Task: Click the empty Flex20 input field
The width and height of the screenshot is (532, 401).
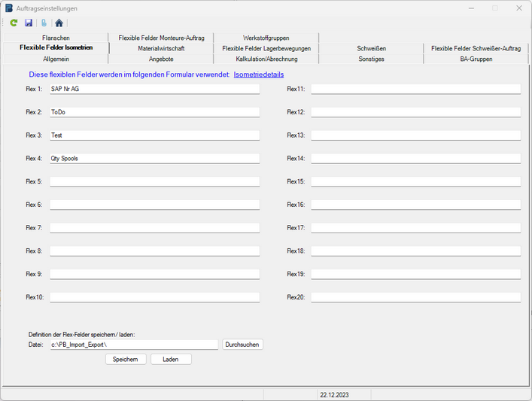Action: click(x=415, y=297)
